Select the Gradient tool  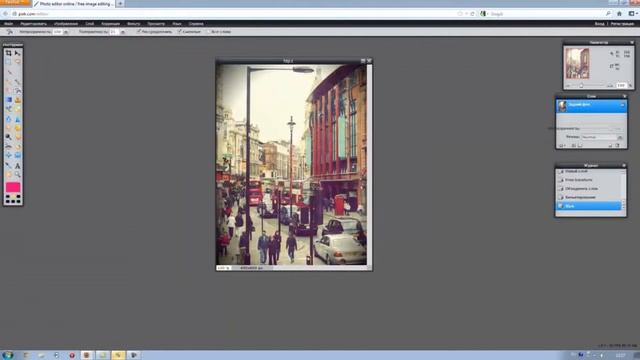(9, 100)
